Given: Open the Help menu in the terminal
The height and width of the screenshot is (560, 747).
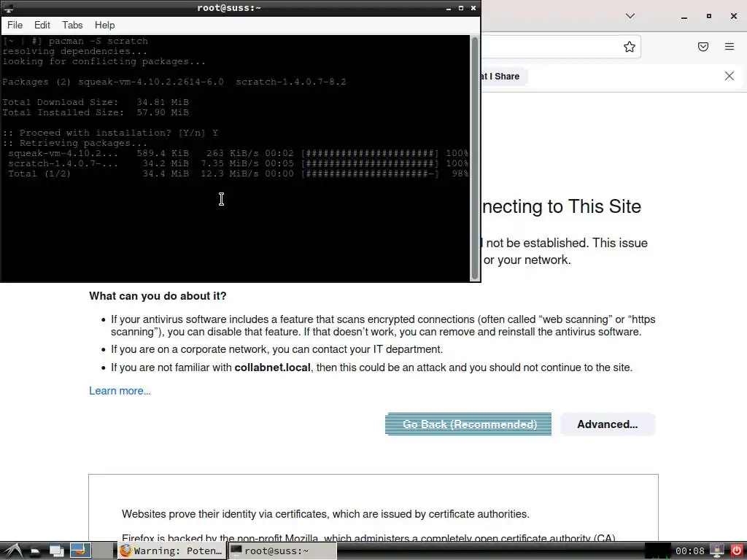Looking at the screenshot, I should tap(104, 26).
